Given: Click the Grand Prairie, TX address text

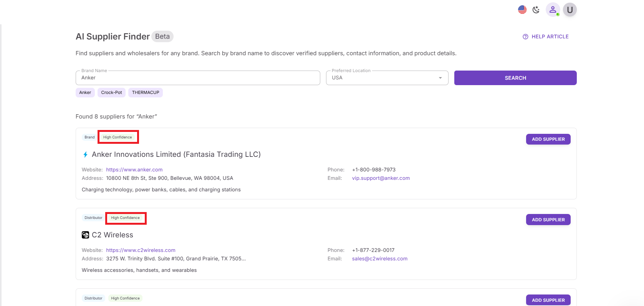Looking at the screenshot, I should tap(176, 258).
